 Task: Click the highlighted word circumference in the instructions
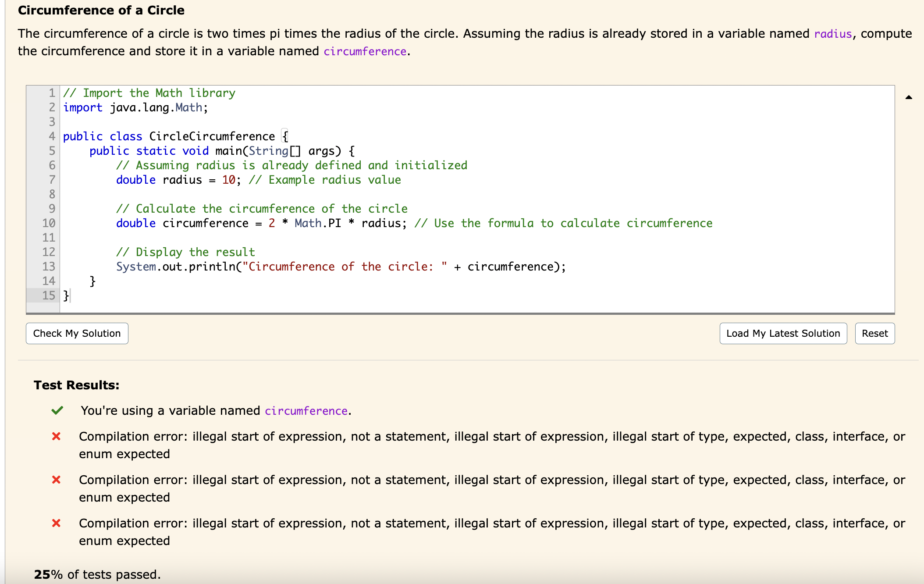(364, 51)
